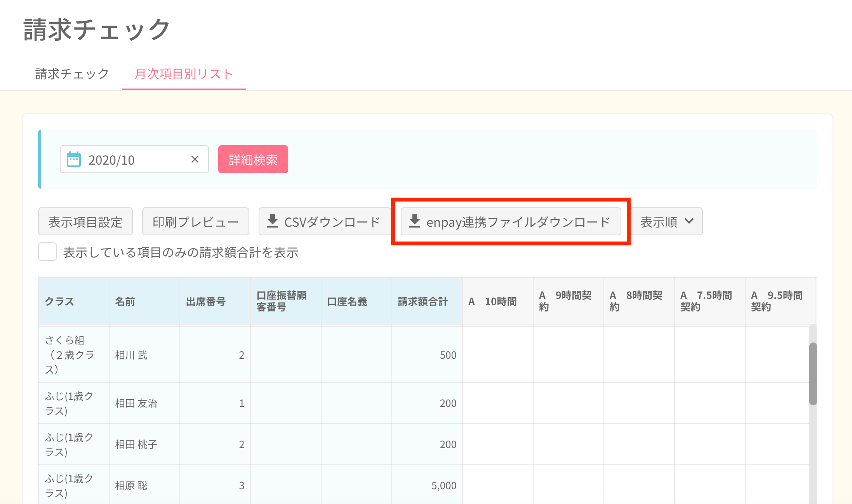This screenshot has width=852, height=504.
Task: Click the 2020/10 month input field
Action: point(134,159)
